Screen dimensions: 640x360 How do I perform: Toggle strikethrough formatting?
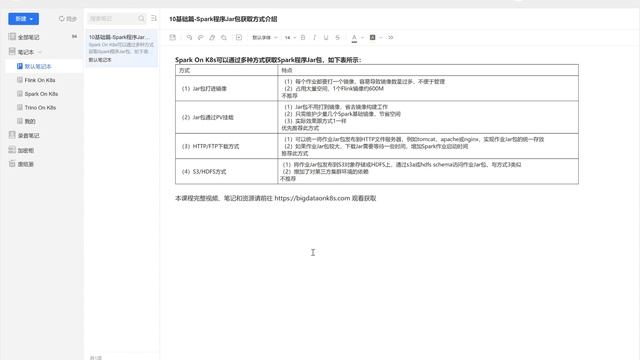[x=338, y=38]
